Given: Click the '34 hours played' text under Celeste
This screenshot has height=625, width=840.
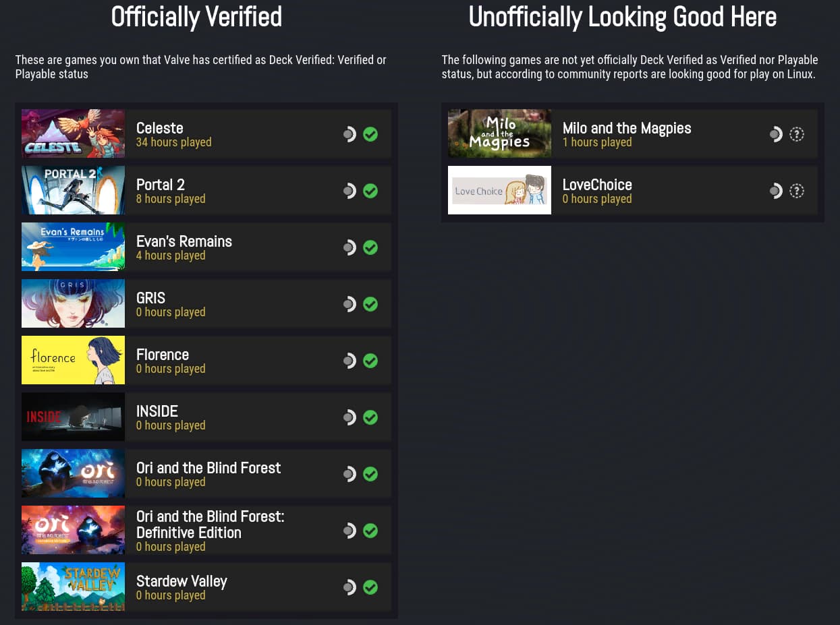Looking at the screenshot, I should (174, 142).
